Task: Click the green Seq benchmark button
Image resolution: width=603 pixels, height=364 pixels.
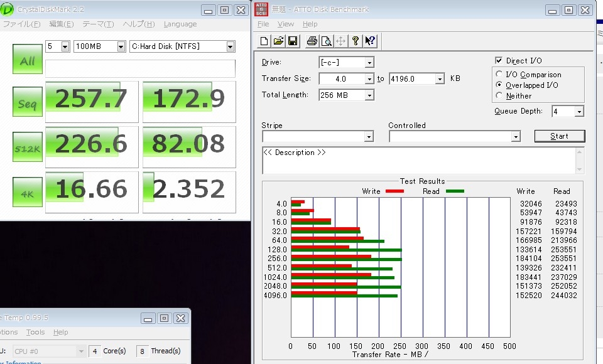Action: pos(28,103)
